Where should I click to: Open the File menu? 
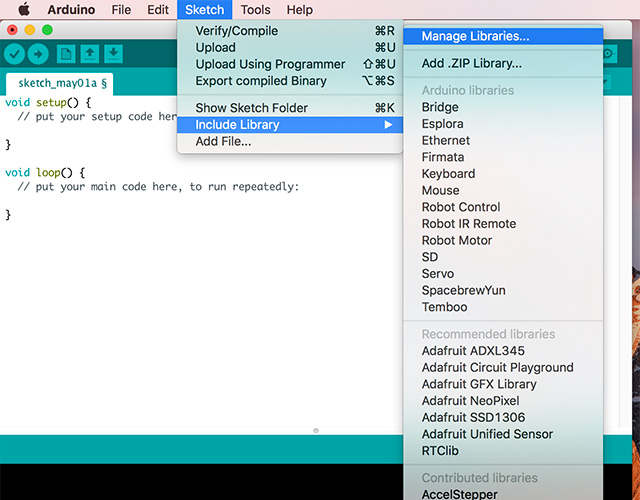click(x=121, y=10)
